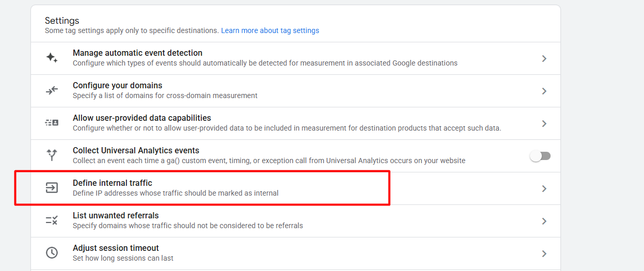The width and height of the screenshot is (644, 271).
Task: Click the Manage automatic event detection title
Action: (137, 53)
